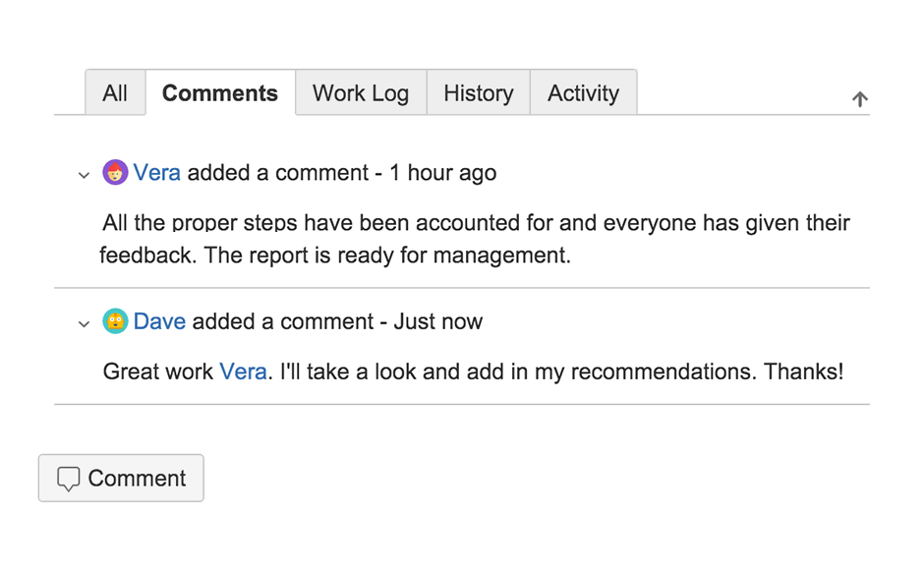Click the up arrow sort icon

coord(860,99)
